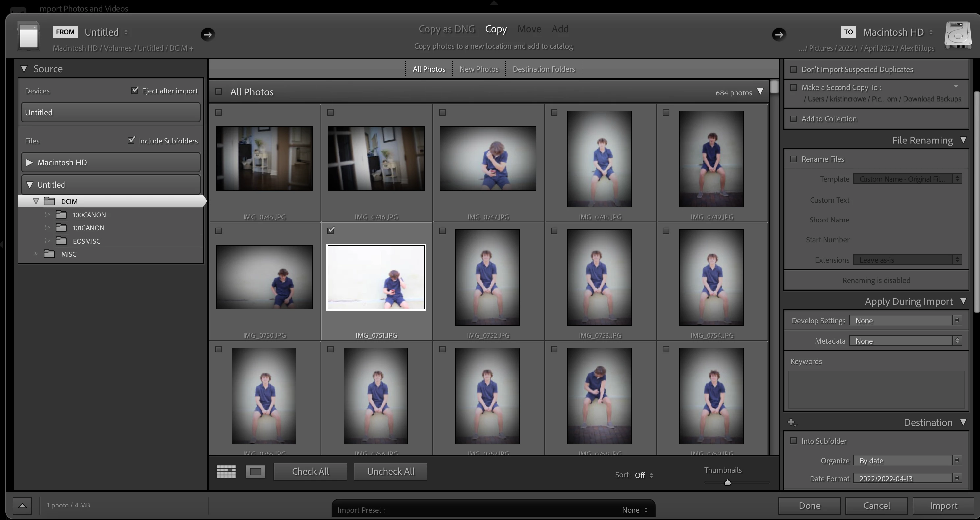Switch to New Photos tab
The width and height of the screenshot is (980, 520).
pyautogui.click(x=478, y=69)
